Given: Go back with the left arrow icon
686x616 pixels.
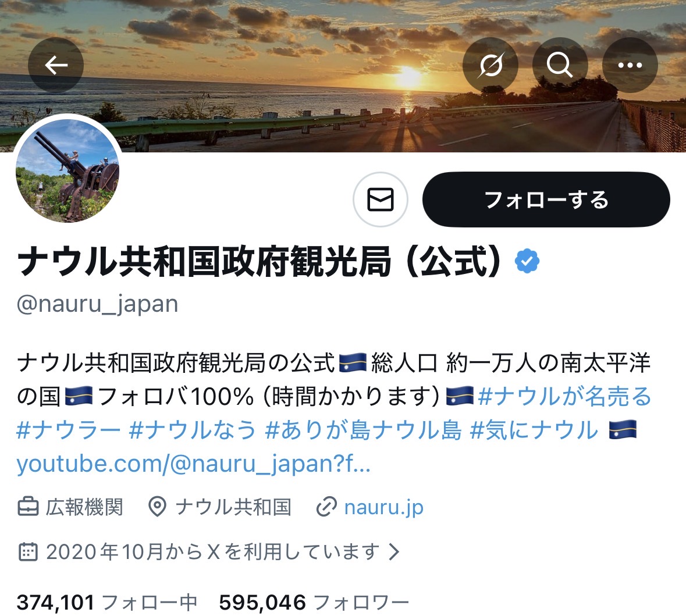Looking at the screenshot, I should [x=56, y=65].
